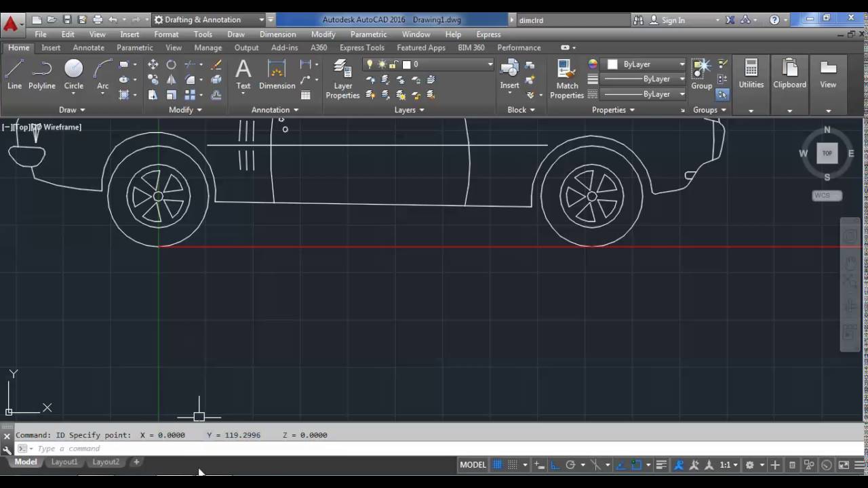Expand the Layers panel
Image resolution: width=868 pixels, height=488 pixels.
(x=409, y=110)
